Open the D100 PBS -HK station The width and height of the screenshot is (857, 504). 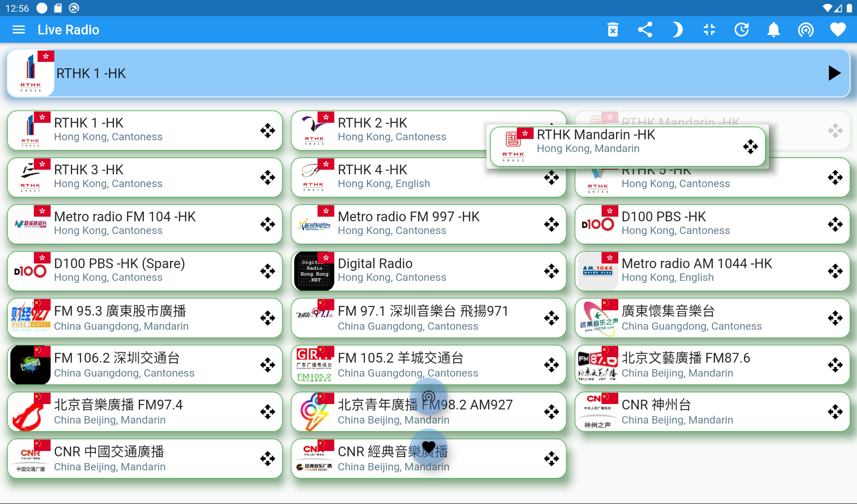click(712, 225)
